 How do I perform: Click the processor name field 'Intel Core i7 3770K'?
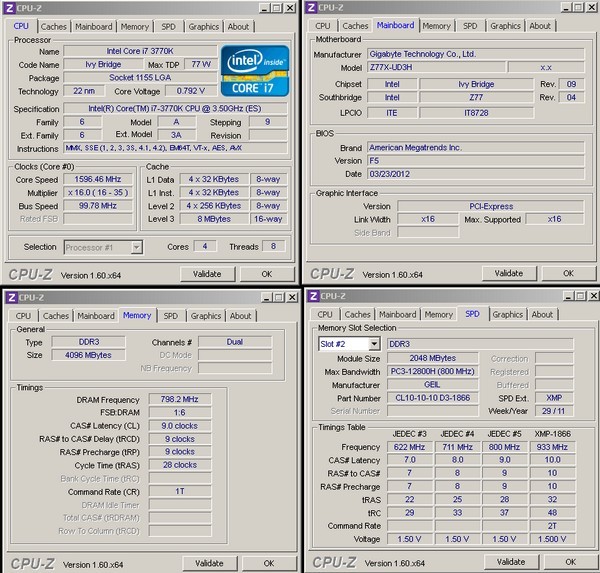[x=140, y=51]
